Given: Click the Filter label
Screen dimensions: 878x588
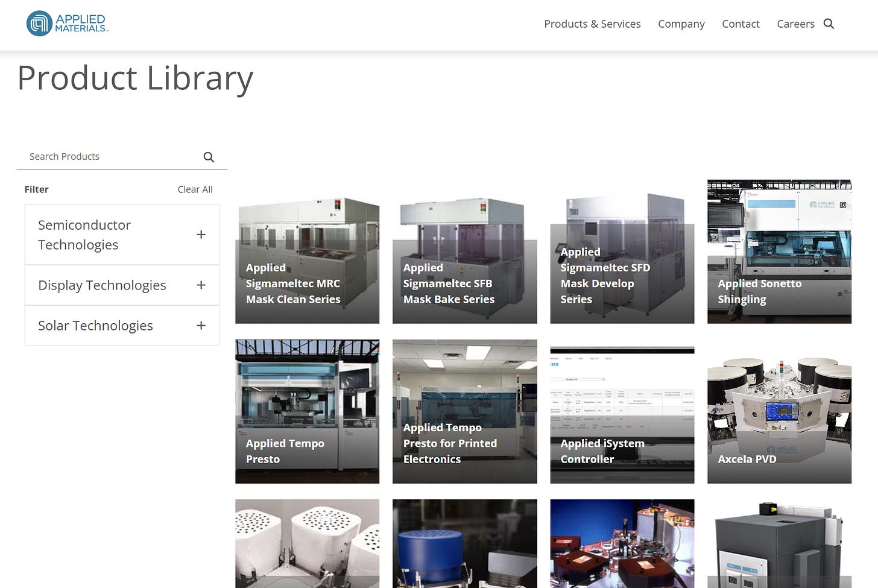Looking at the screenshot, I should [x=36, y=189].
